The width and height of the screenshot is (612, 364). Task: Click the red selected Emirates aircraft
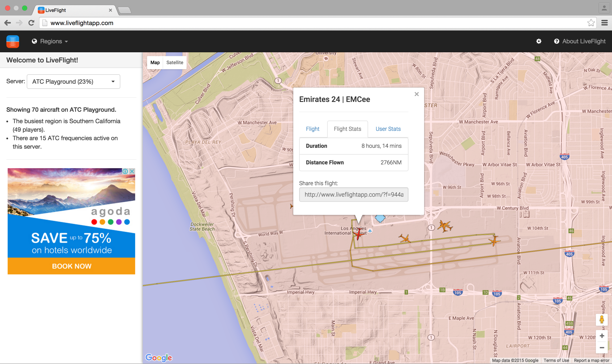[x=359, y=234]
